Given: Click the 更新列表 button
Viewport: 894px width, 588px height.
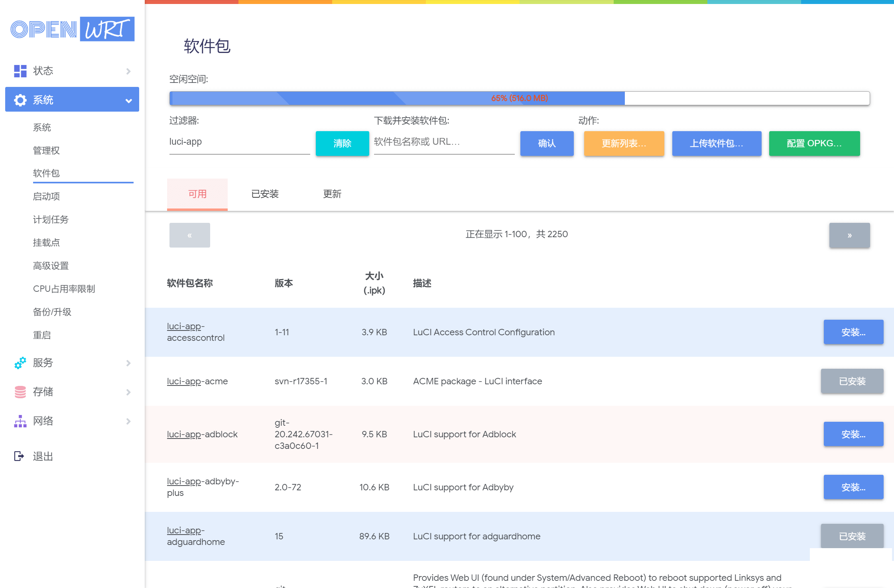Looking at the screenshot, I should pos(624,144).
